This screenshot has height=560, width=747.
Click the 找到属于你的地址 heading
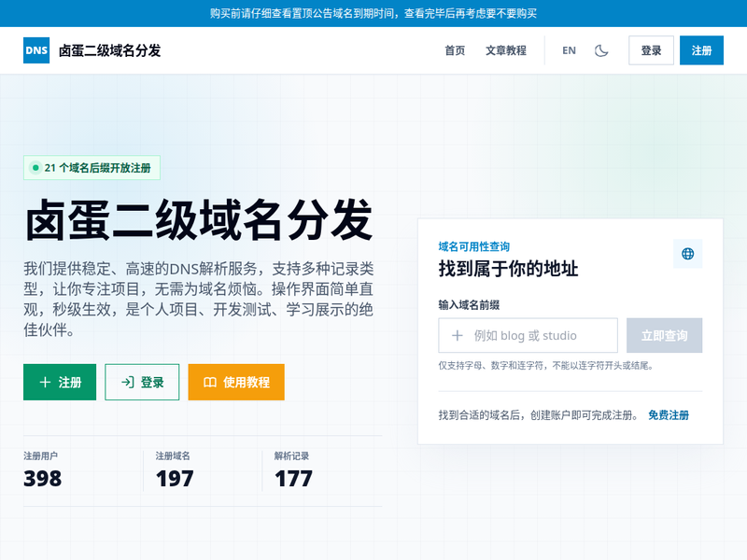tap(508, 269)
